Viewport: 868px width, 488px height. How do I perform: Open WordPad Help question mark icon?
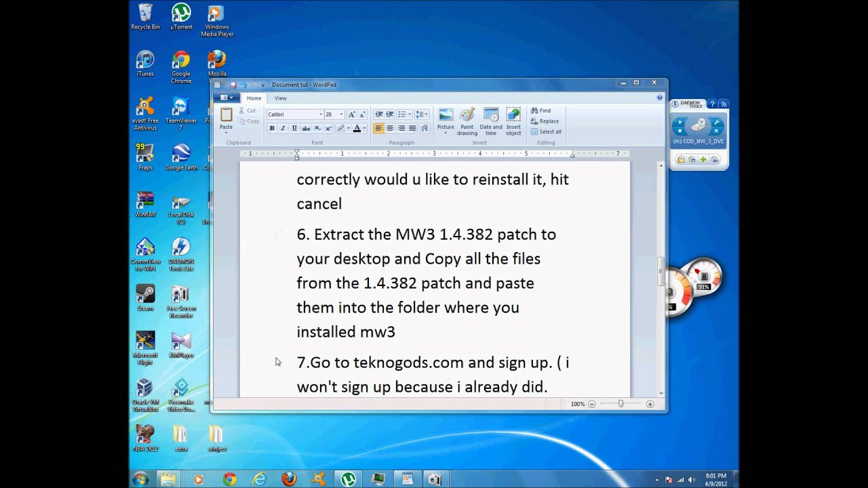660,98
